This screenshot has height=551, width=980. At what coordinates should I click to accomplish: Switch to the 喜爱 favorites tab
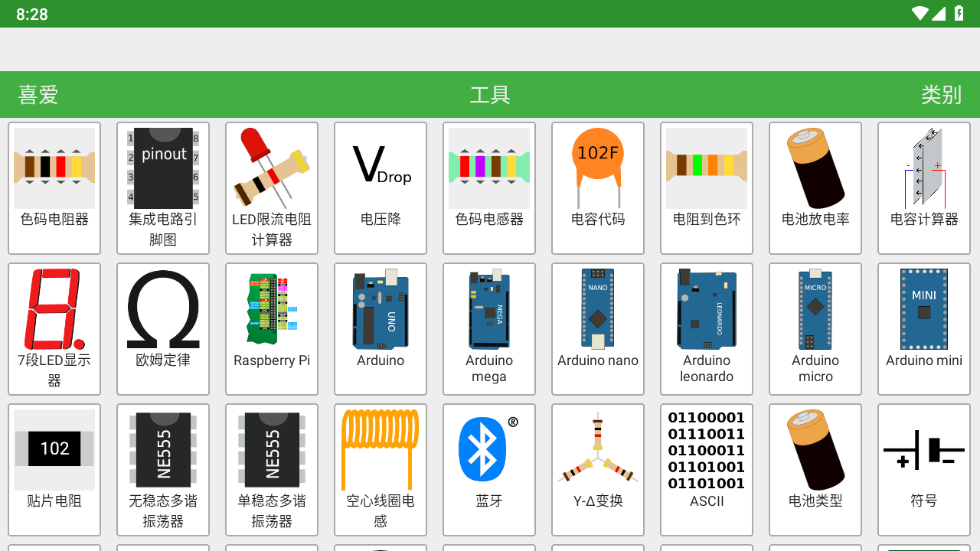38,95
